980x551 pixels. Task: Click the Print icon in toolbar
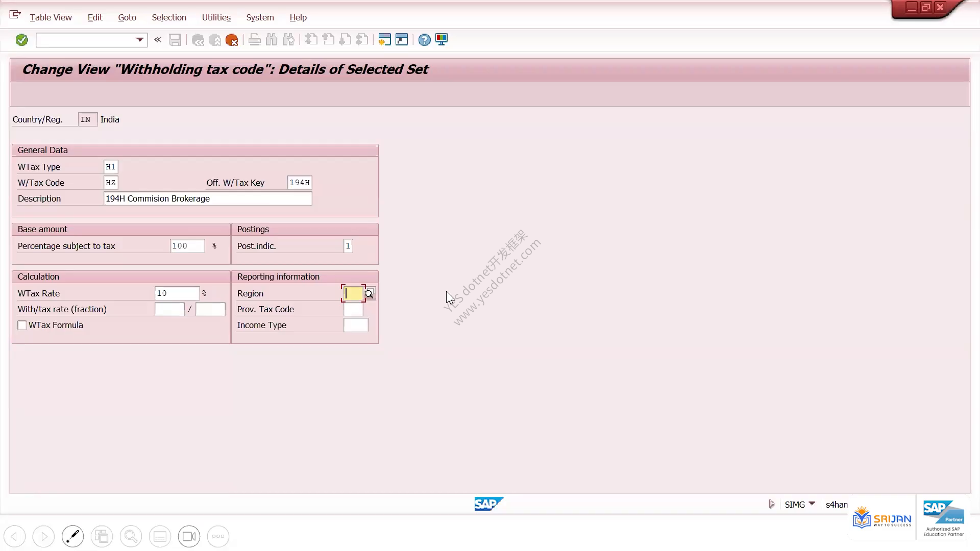pos(254,40)
